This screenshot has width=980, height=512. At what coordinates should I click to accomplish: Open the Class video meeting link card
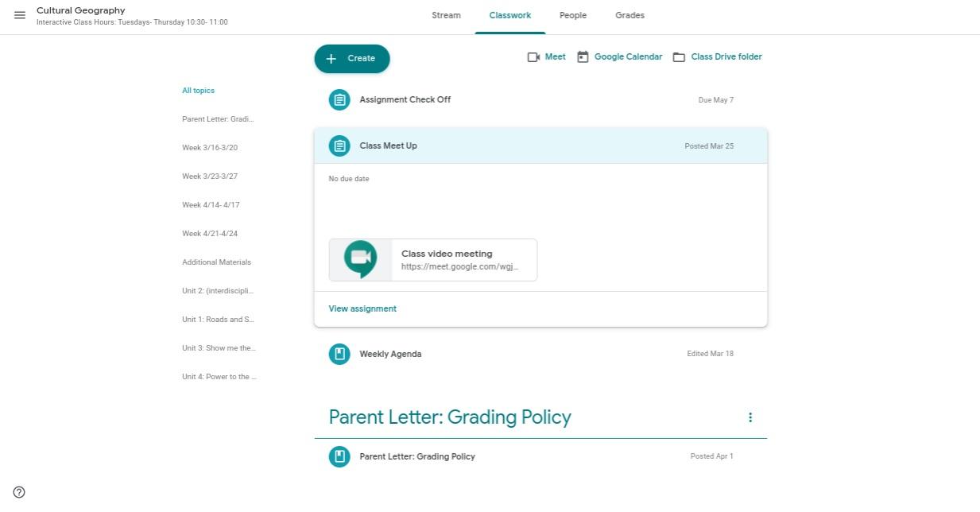click(459, 260)
